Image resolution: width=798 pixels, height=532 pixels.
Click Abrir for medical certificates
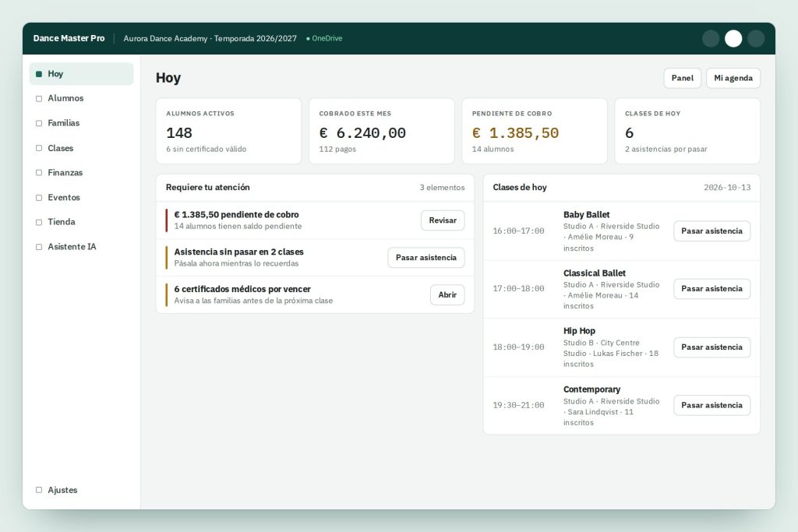point(447,294)
